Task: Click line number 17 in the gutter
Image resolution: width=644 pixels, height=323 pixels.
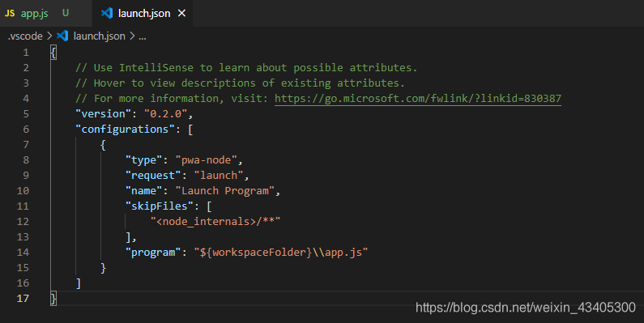Action: pyautogui.click(x=23, y=299)
